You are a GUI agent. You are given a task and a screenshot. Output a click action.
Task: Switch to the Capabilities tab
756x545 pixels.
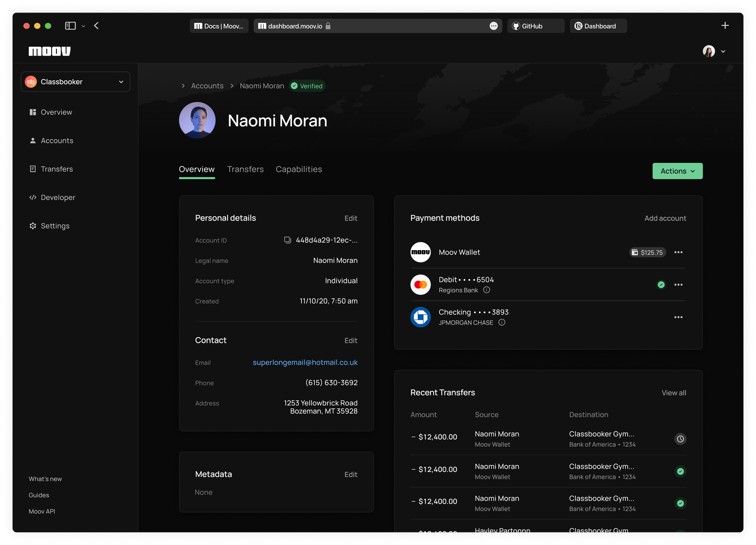[x=299, y=169]
